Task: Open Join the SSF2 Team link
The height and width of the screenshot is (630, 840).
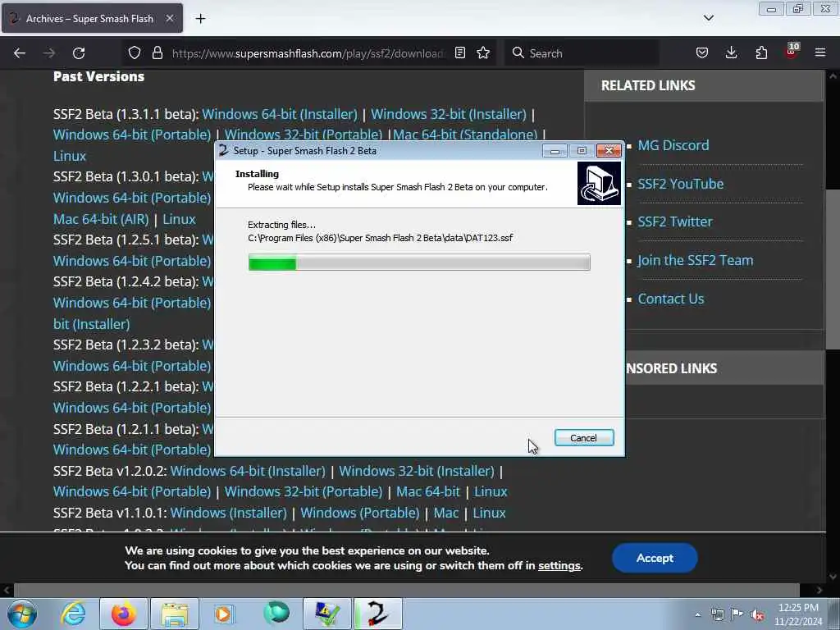Action: point(696,260)
